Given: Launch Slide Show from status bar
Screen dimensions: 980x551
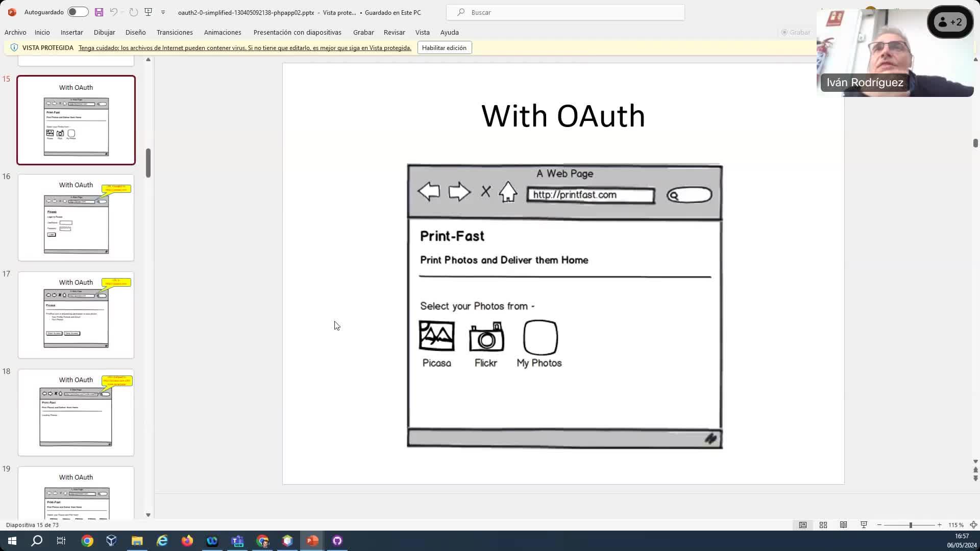Looking at the screenshot, I should pyautogui.click(x=864, y=525).
